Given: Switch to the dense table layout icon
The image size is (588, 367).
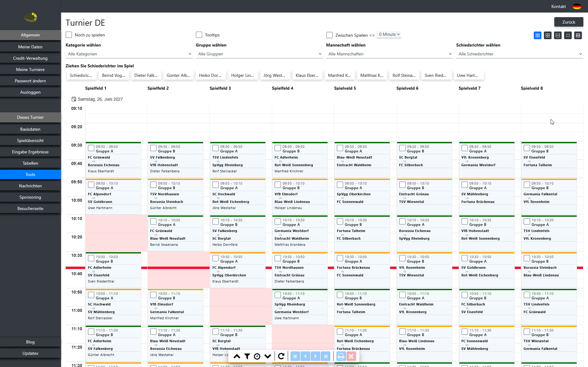Looking at the screenshot, I should pos(578,36).
